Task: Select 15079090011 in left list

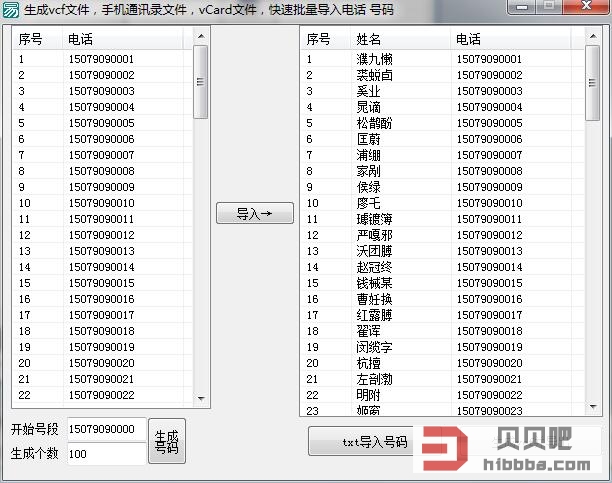Action: 101,219
